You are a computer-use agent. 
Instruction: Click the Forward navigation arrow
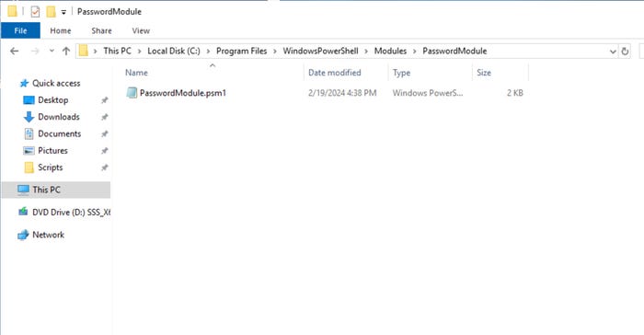[x=35, y=51]
